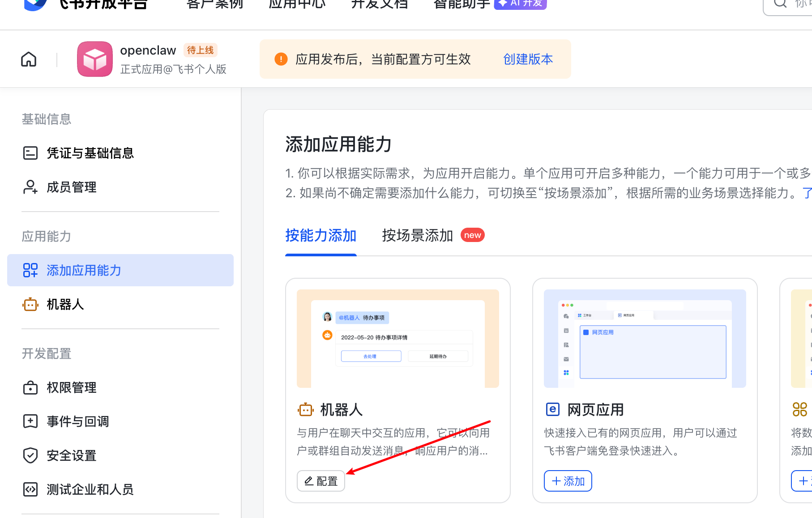Click the add capability grid icon
The height and width of the screenshot is (518, 812).
30,270
